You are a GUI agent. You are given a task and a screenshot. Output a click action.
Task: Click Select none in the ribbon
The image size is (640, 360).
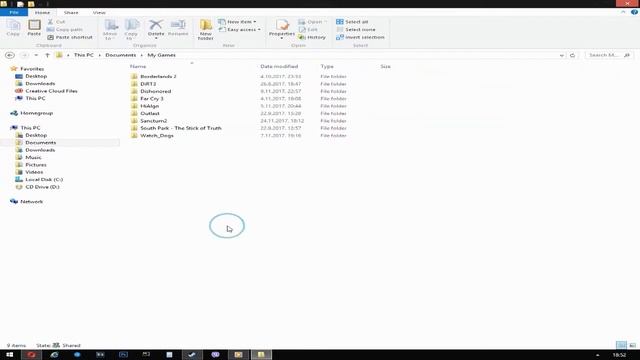(356, 29)
